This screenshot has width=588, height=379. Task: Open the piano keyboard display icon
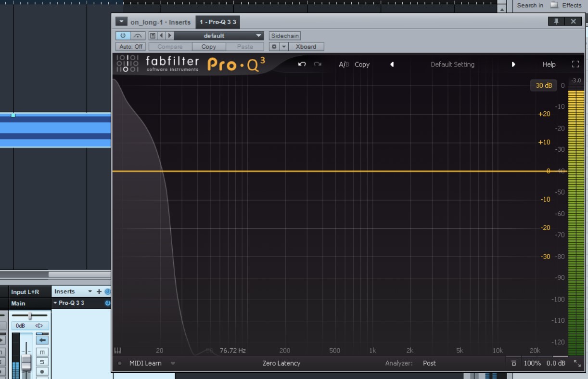(118, 351)
